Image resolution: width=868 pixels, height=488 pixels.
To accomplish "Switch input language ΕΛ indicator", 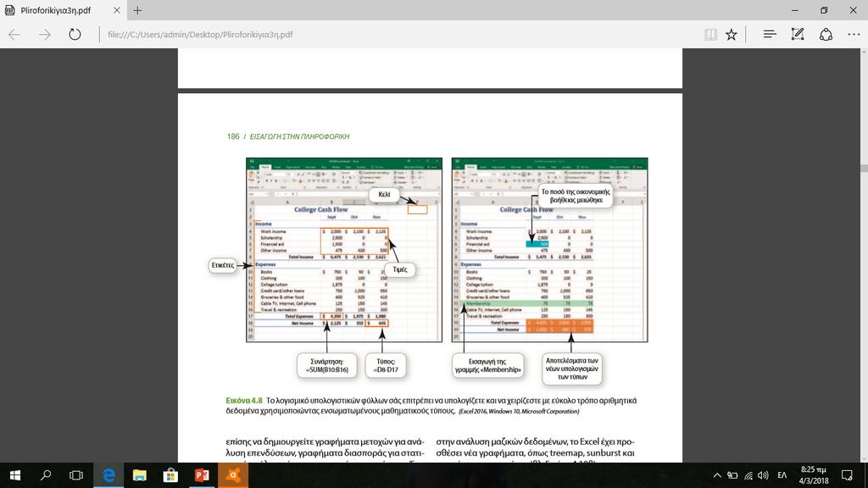I will click(x=782, y=475).
